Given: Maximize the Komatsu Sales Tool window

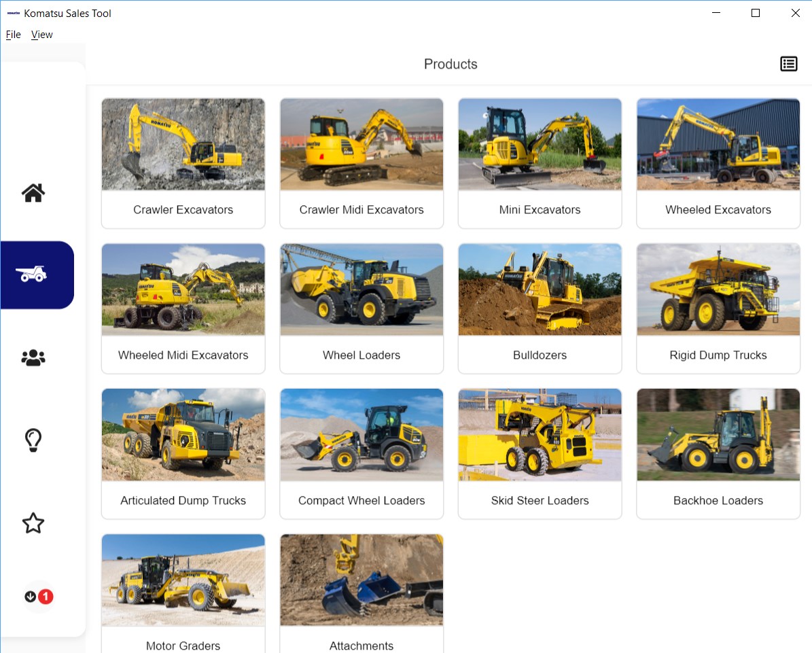Looking at the screenshot, I should [756, 13].
